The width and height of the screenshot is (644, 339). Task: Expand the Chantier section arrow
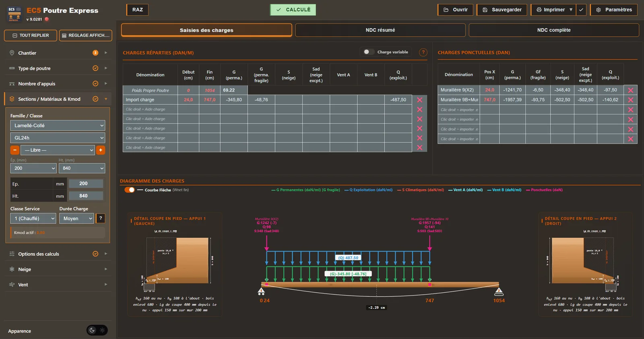click(x=106, y=53)
